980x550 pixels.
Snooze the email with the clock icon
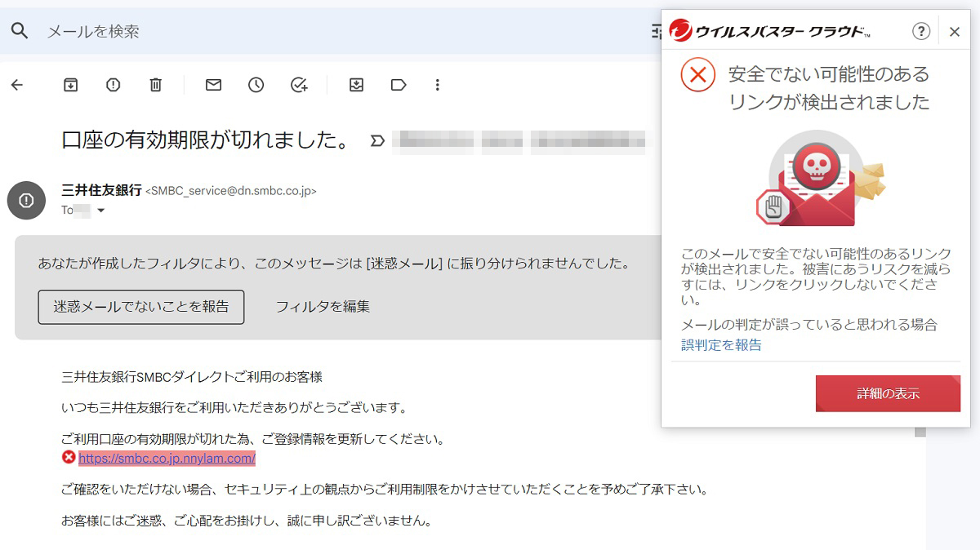coord(256,85)
